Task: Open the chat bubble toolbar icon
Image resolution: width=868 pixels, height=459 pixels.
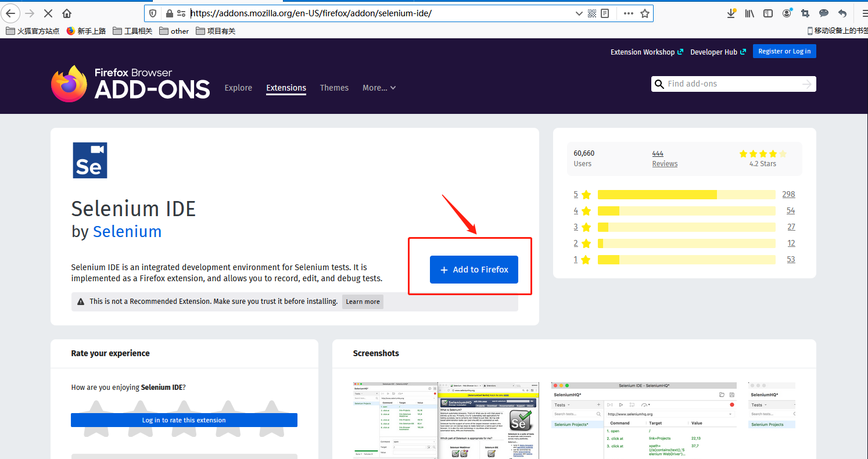Action: (824, 13)
